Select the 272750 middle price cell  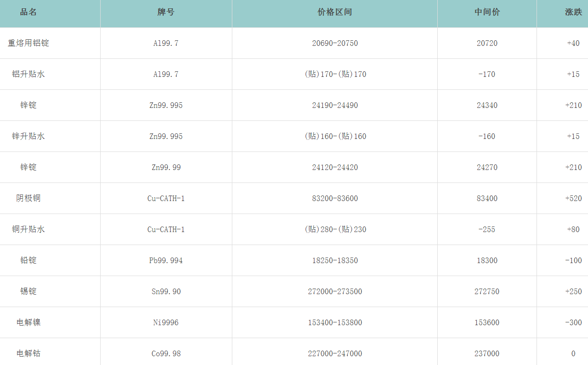coord(487,291)
